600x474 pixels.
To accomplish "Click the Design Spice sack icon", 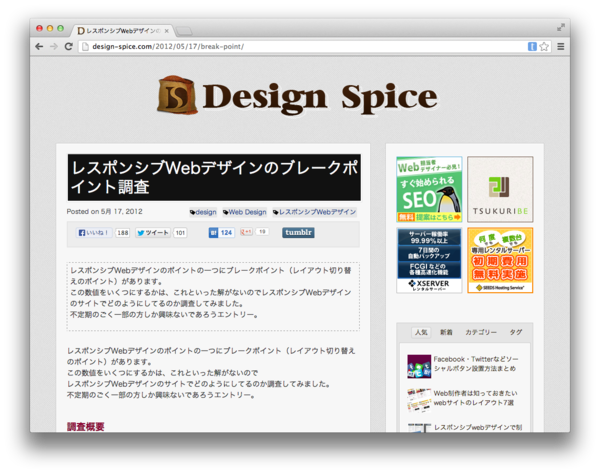I will [177, 95].
